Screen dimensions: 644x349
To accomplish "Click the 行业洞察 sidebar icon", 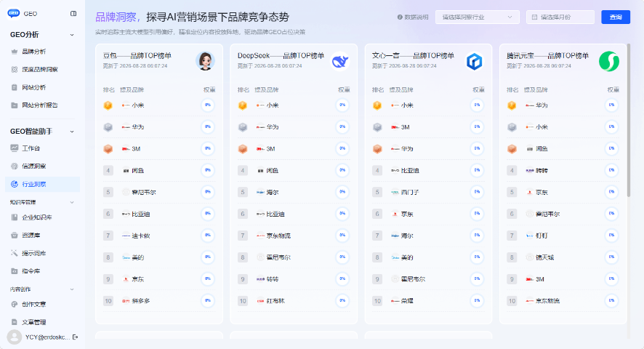I will click(x=15, y=184).
